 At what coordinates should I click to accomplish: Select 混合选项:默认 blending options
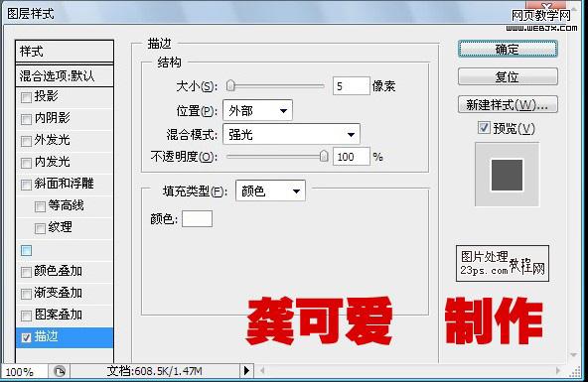coord(65,76)
